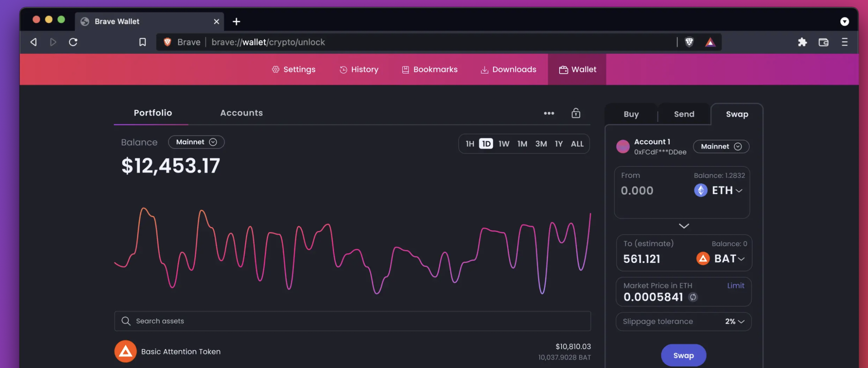868x368 pixels.
Task: Click the Basic Attention Token logo
Action: (x=125, y=351)
